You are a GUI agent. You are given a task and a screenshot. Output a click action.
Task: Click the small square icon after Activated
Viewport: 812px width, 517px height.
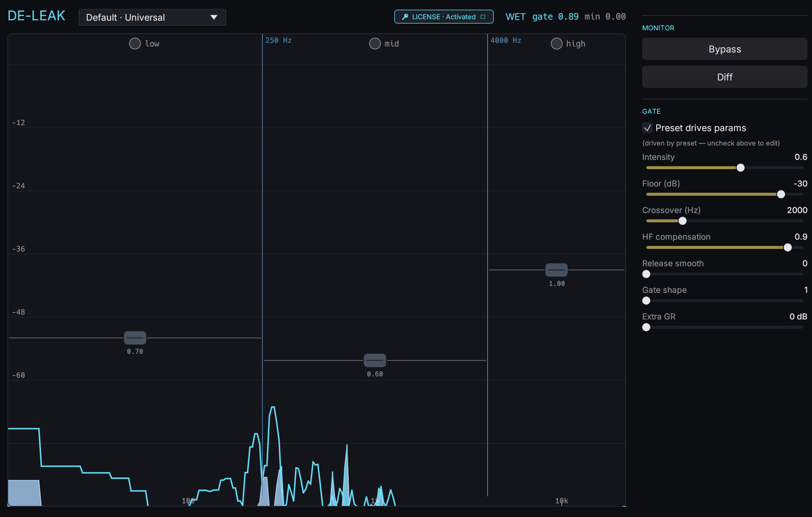[483, 17]
